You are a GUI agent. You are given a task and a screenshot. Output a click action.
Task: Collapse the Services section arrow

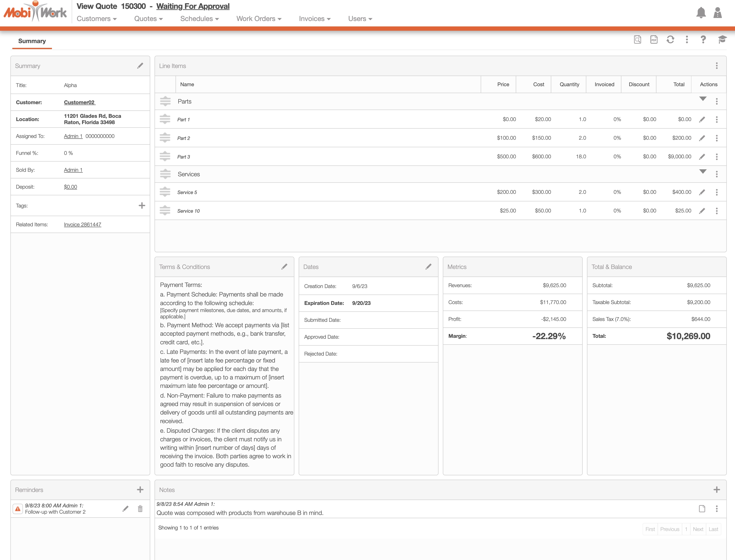click(703, 171)
